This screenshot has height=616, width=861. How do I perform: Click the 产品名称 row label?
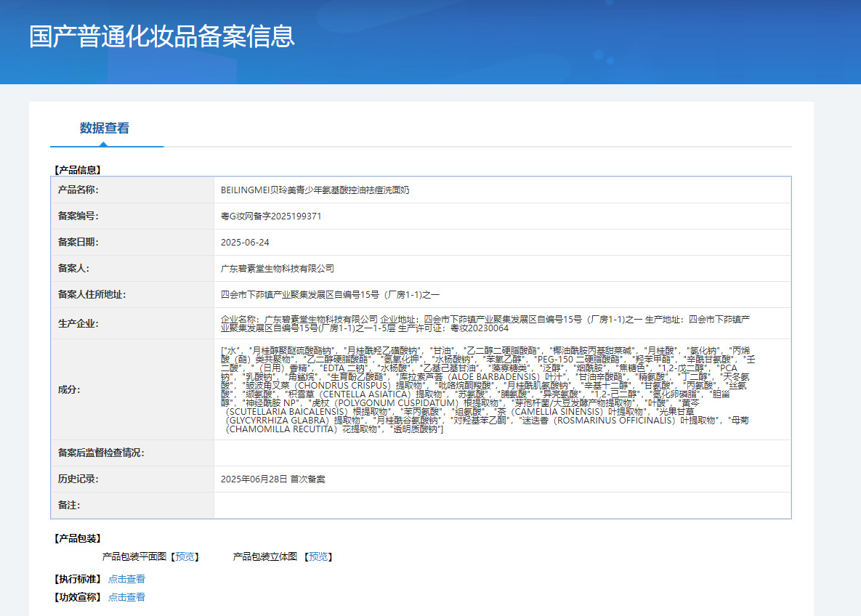pos(78,190)
